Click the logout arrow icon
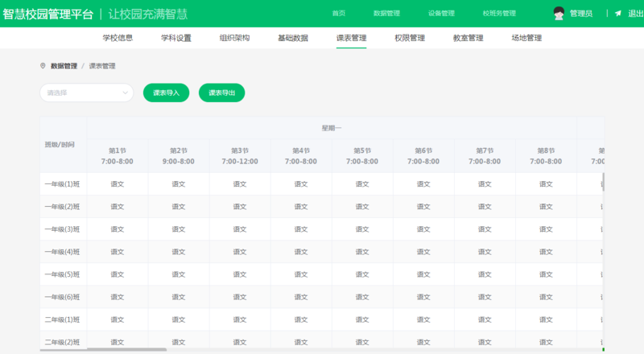The width and height of the screenshot is (644, 354). pyautogui.click(x=618, y=14)
